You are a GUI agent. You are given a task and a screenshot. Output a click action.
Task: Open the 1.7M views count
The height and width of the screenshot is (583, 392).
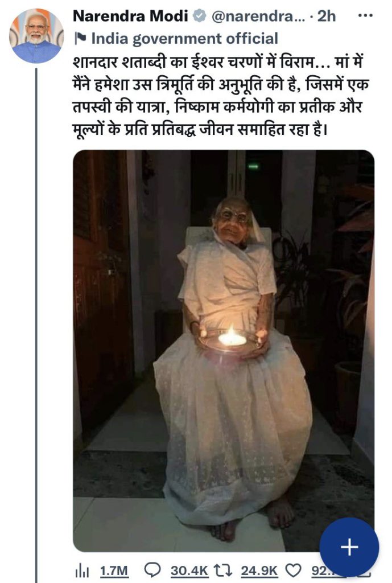point(114,570)
